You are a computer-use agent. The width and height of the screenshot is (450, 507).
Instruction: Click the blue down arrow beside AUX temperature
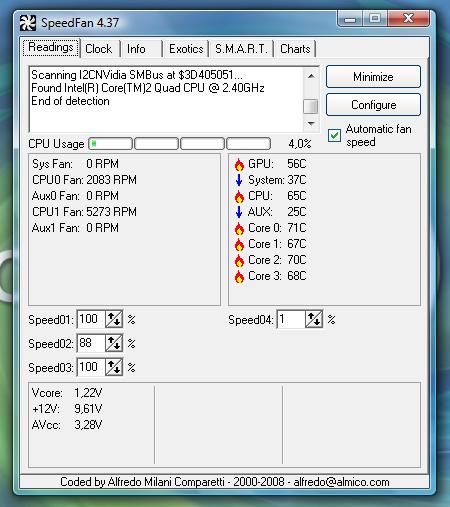[x=239, y=212]
